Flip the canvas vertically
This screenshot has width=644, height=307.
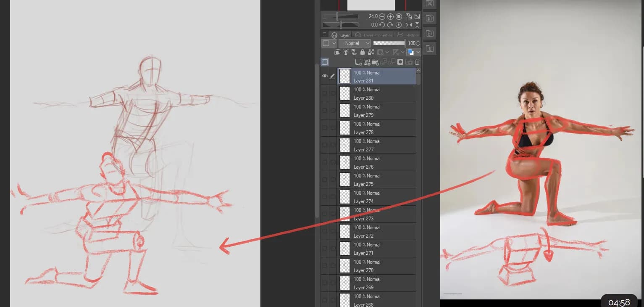coord(417,25)
